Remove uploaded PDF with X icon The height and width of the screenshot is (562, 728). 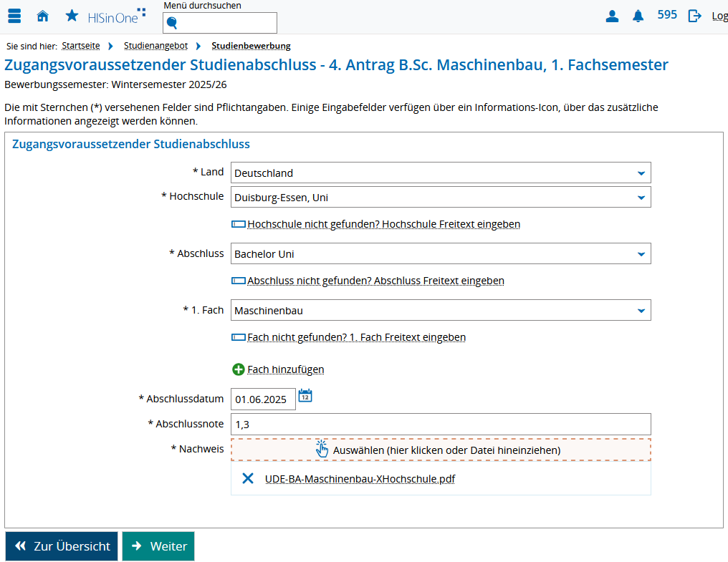click(248, 478)
